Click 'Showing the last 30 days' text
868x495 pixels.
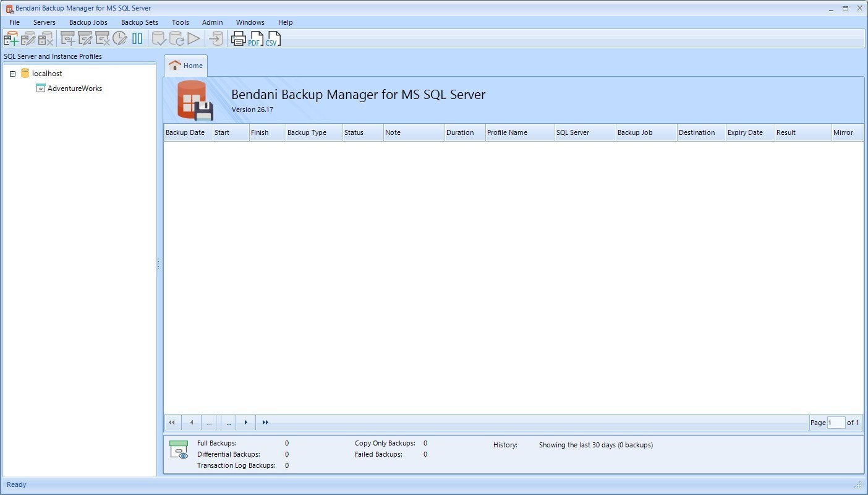(x=596, y=445)
